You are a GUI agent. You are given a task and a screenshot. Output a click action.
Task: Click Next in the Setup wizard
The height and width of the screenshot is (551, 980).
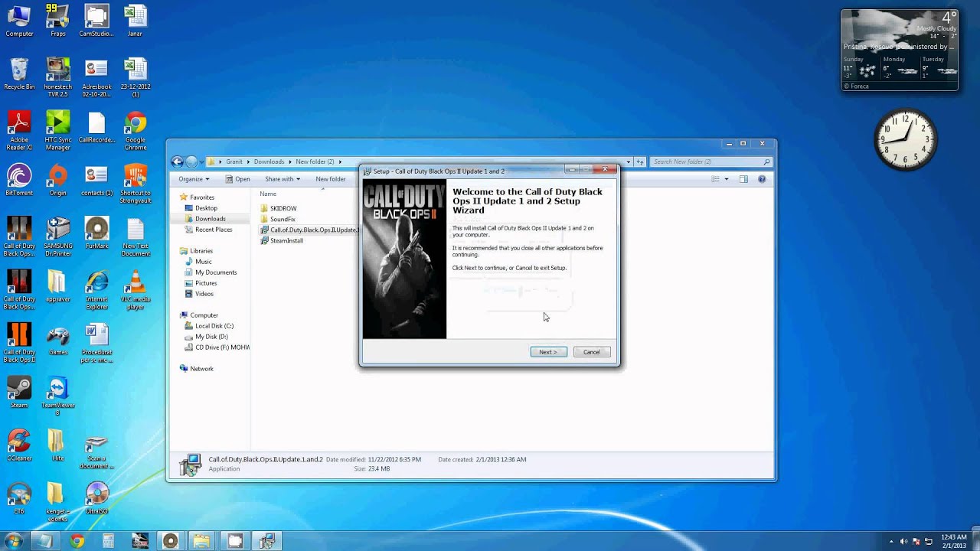click(548, 352)
